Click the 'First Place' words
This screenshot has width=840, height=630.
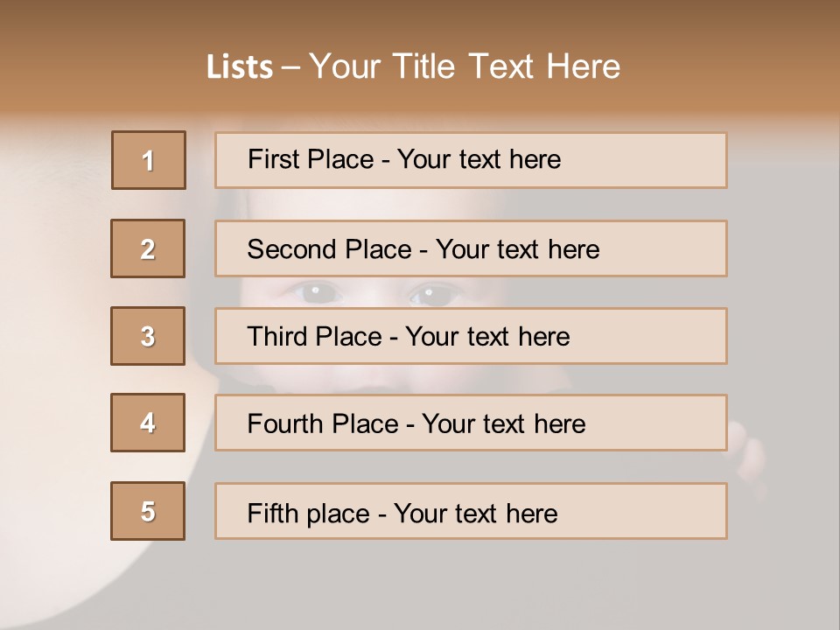click(308, 159)
